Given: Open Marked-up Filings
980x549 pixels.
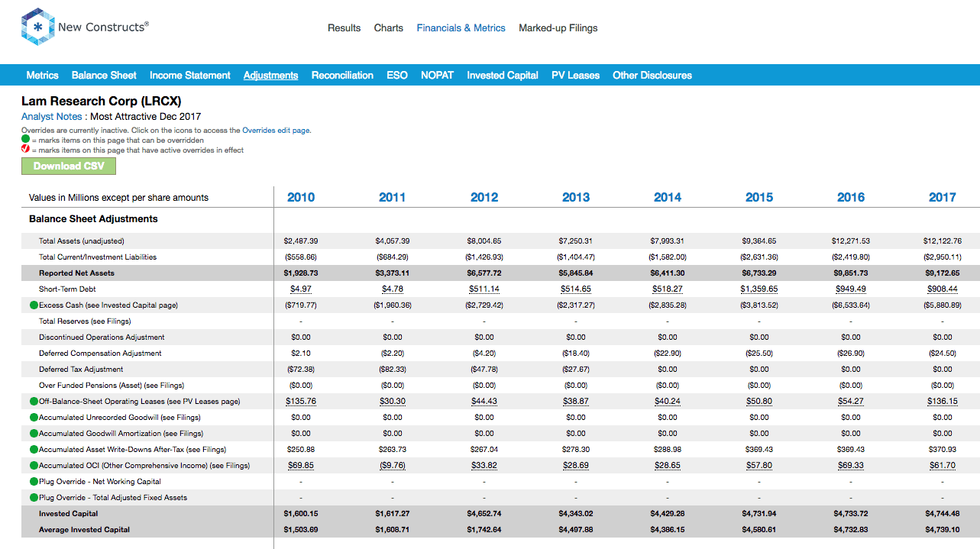Looking at the screenshot, I should tap(558, 28).
